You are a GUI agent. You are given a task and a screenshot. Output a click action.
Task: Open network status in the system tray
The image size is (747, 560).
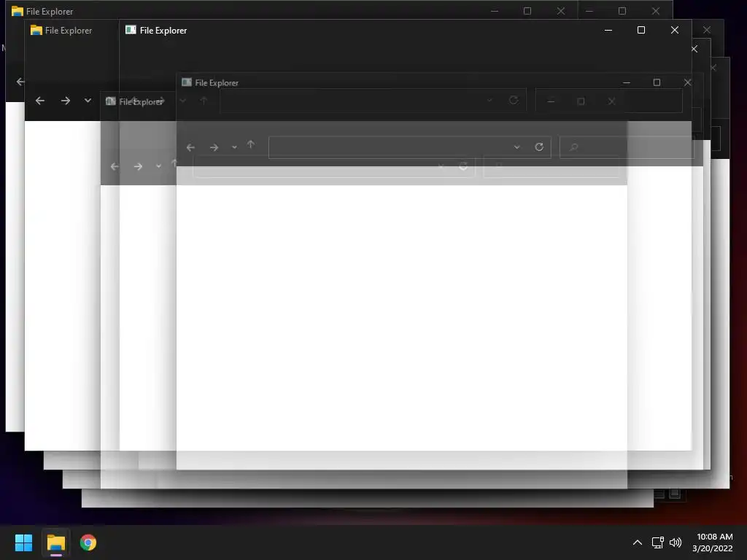[657, 542]
